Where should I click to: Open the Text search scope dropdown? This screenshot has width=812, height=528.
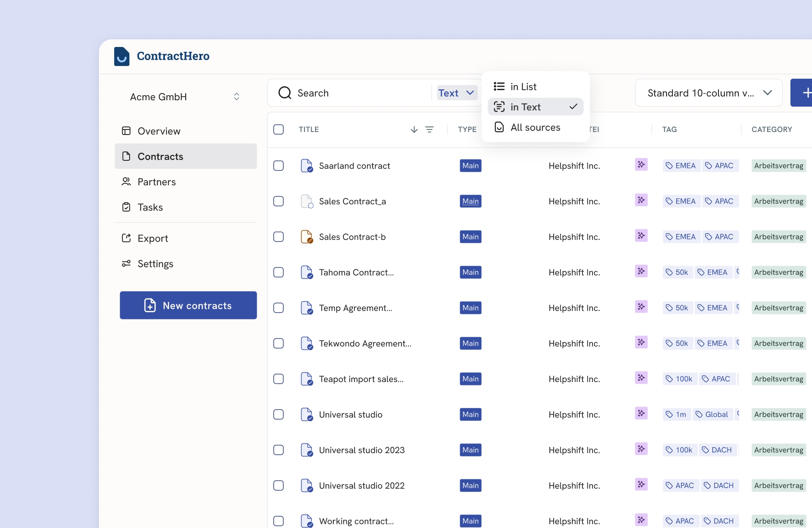tap(456, 93)
